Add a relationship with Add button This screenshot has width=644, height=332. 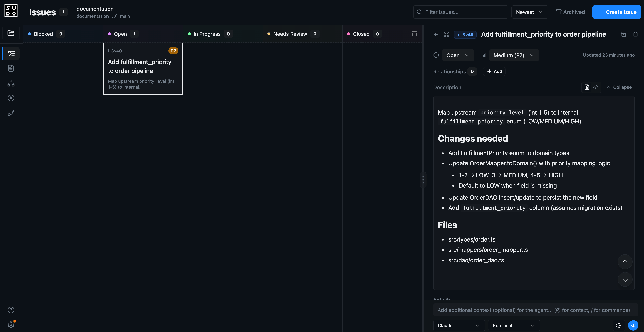pos(494,71)
